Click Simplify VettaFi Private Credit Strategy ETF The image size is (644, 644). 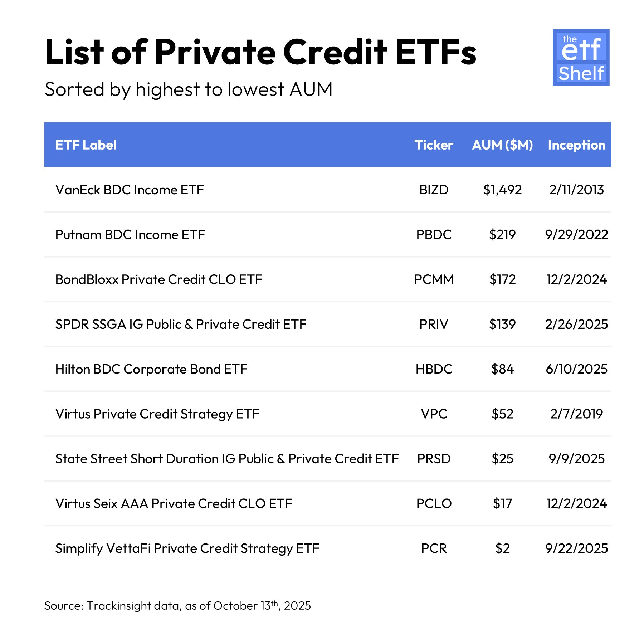click(x=187, y=548)
